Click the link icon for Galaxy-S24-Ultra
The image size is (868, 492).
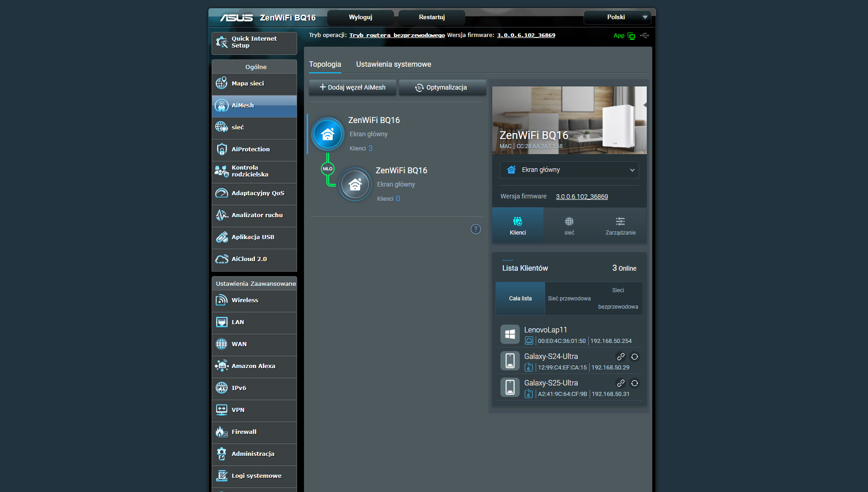point(621,357)
